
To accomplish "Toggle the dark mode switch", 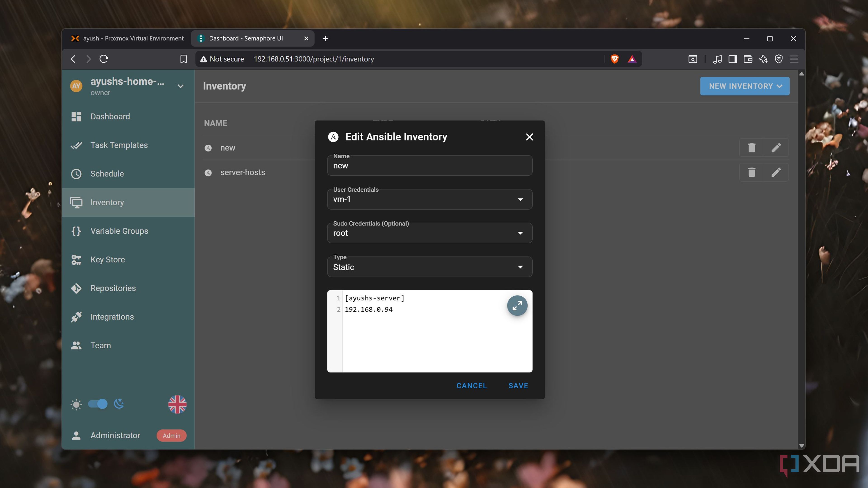I will [98, 404].
